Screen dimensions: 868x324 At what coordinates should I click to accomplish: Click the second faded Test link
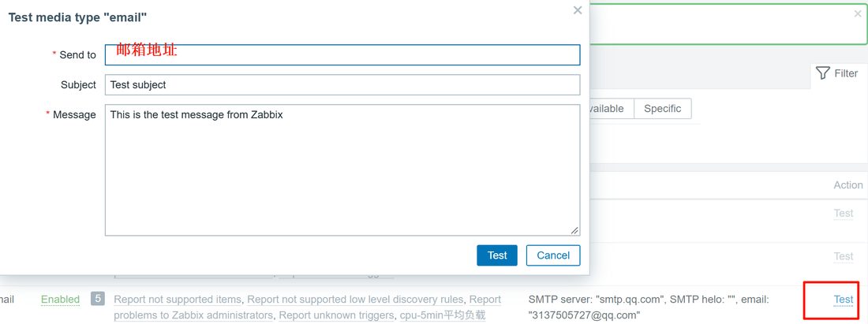[x=843, y=256]
